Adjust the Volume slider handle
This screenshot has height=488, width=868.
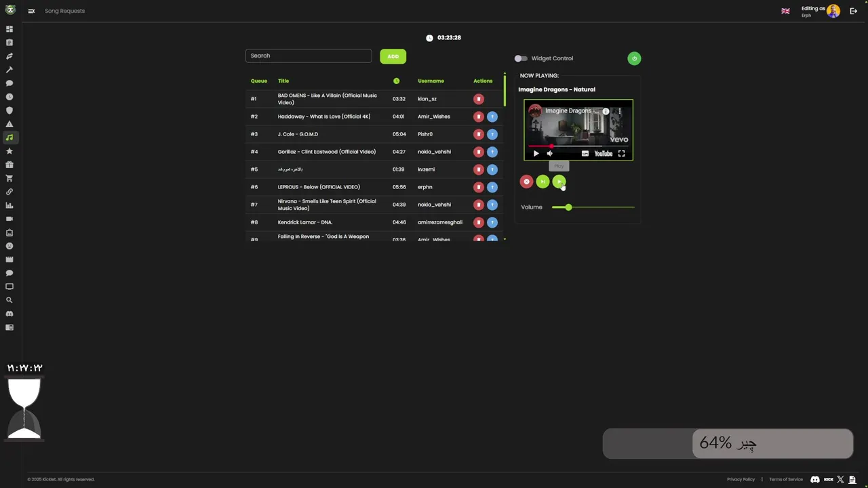coord(568,207)
